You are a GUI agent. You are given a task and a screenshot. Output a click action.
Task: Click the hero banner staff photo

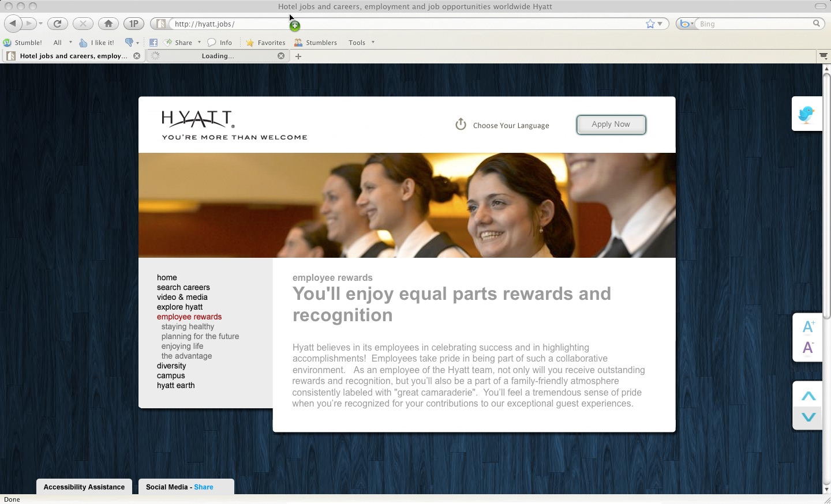pyautogui.click(x=407, y=205)
